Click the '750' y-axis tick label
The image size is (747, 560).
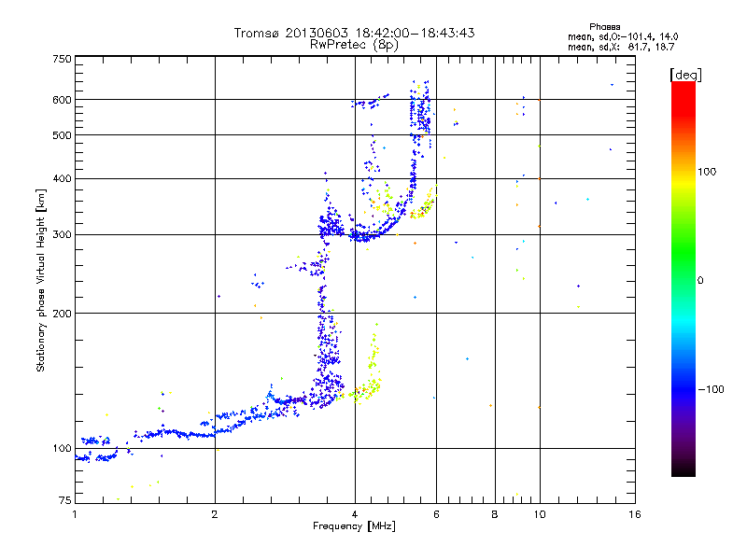(62, 59)
